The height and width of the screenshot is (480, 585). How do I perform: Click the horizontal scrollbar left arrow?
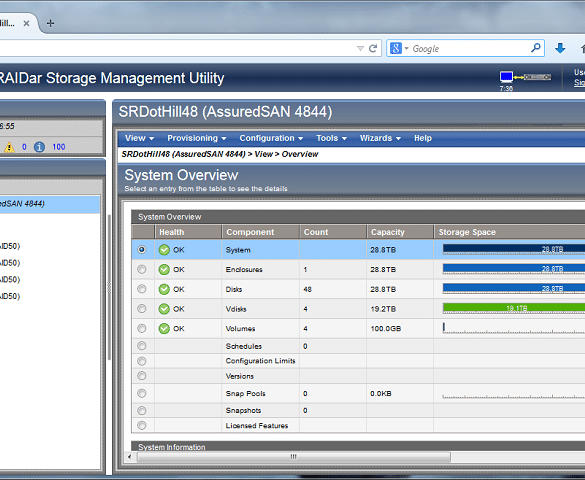[129, 457]
